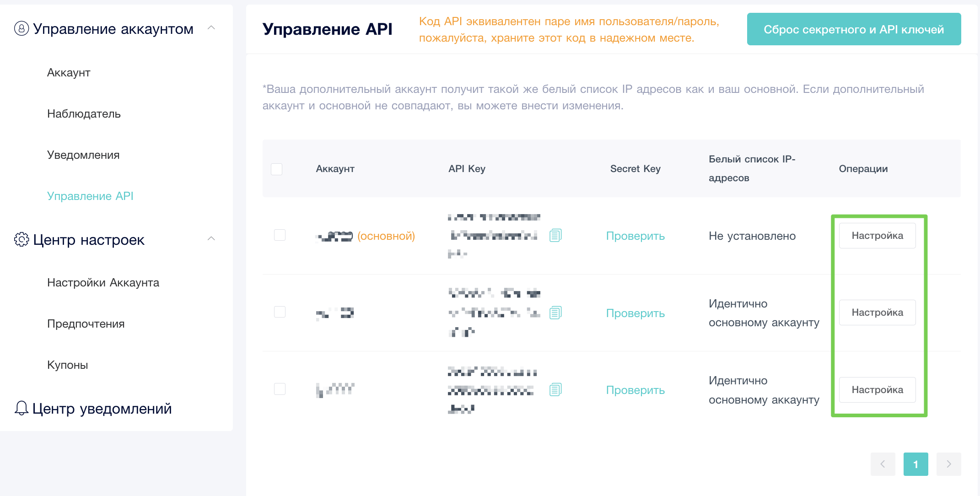
Task: Toggle the select-all checkbox in table header
Action: (276, 169)
